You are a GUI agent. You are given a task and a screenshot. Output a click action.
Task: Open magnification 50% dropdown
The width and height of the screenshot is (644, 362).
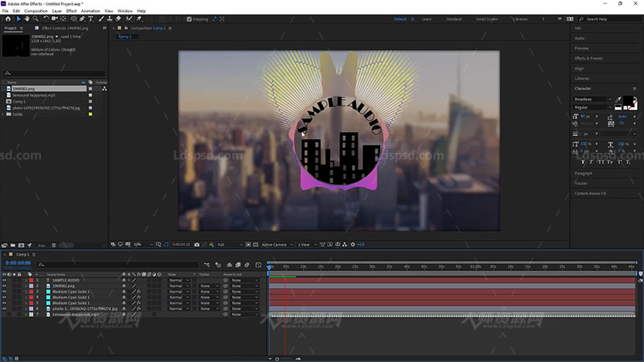pyautogui.click(x=143, y=245)
